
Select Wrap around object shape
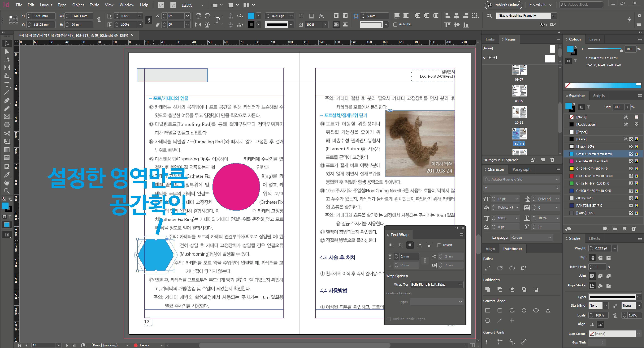click(x=410, y=245)
